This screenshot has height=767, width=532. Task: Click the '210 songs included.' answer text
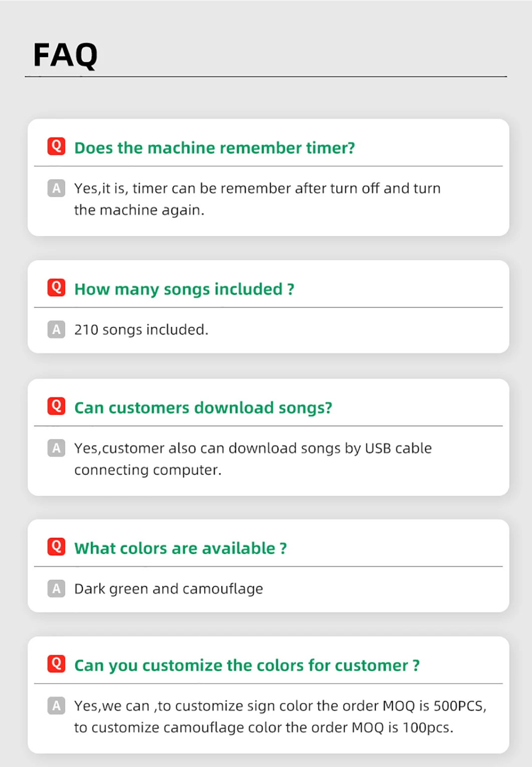141,330
